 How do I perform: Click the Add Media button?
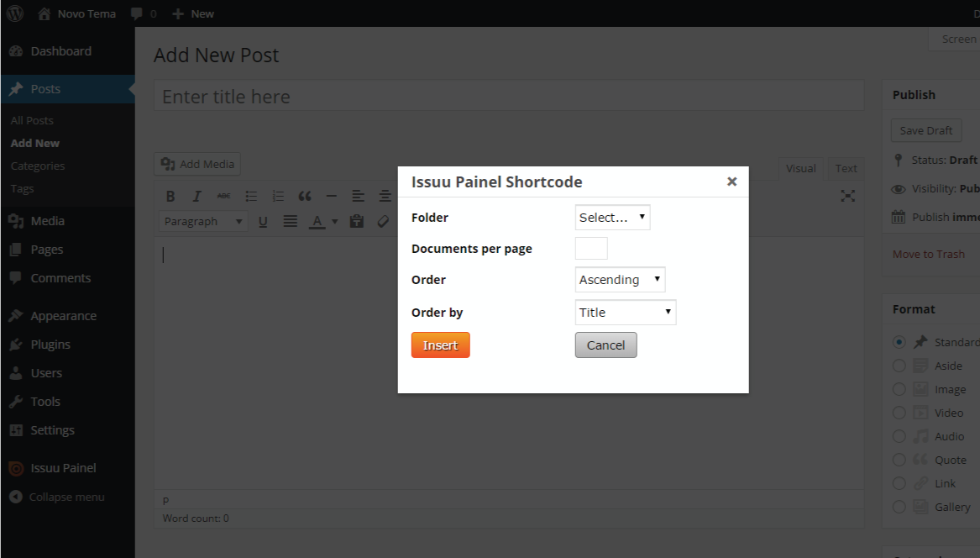[197, 164]
